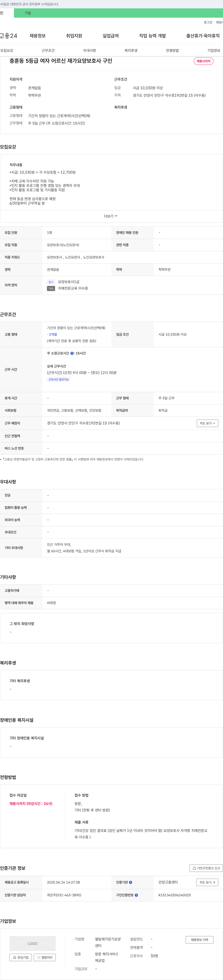Viewport: 223px width, 980px height.
Task: Click the 요양보호사(노인요양사) job type value
Action: (x=63, y=245)
